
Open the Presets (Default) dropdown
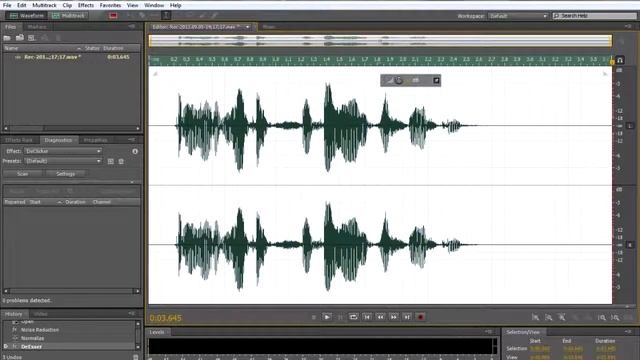click(63, 161)
